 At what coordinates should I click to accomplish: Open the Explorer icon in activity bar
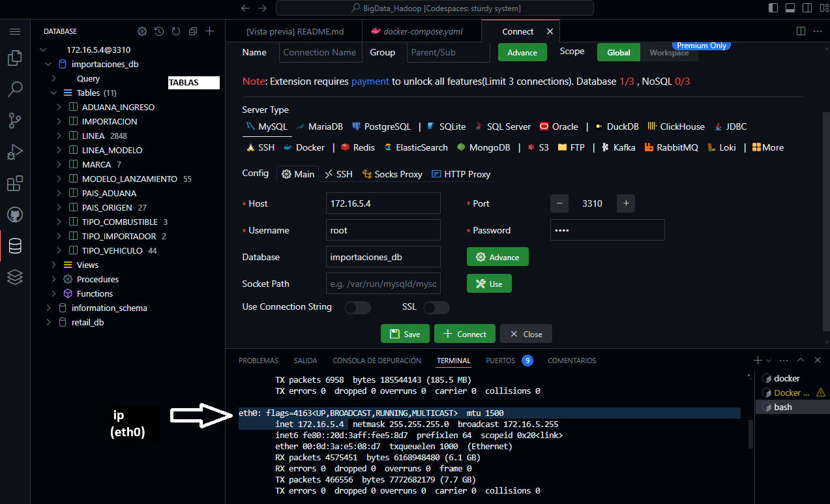tap(14, 59)
